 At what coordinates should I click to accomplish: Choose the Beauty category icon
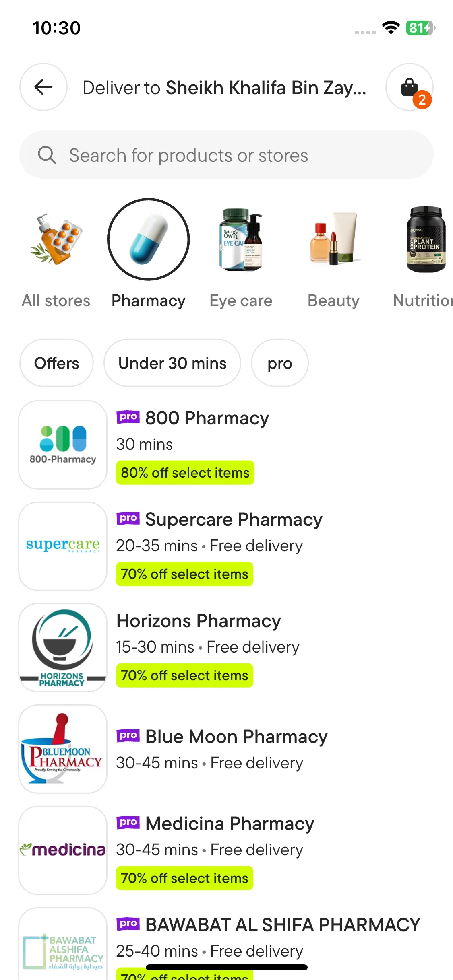[333, 239]
